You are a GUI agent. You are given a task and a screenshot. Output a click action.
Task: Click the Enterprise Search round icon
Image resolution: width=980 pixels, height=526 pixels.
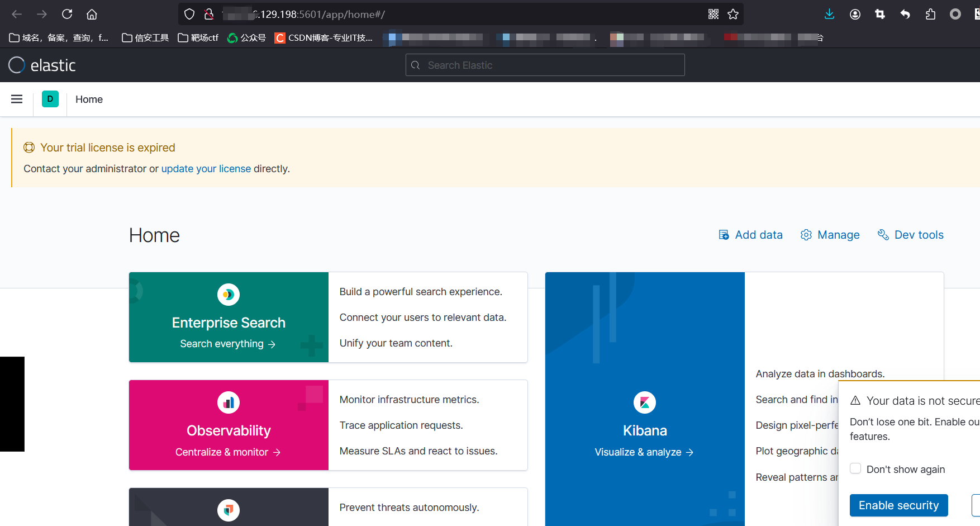point(229,295)
